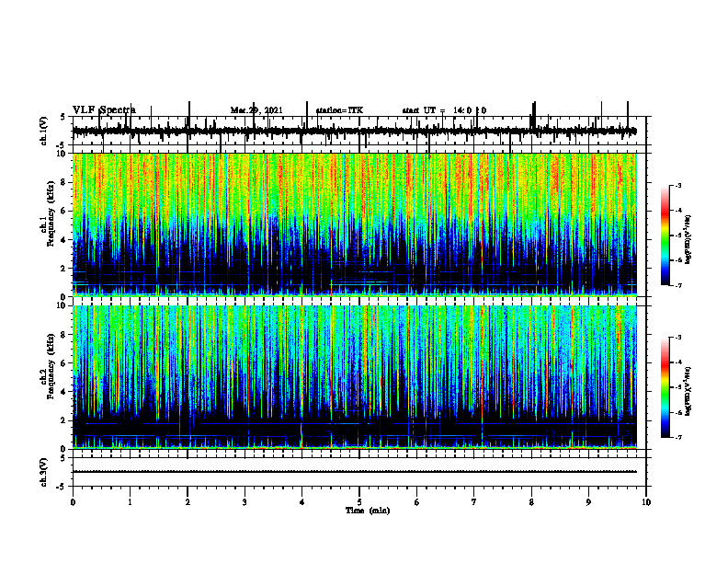Click the 5 tick on ch.3(V) axis

[x=63, y=458]
